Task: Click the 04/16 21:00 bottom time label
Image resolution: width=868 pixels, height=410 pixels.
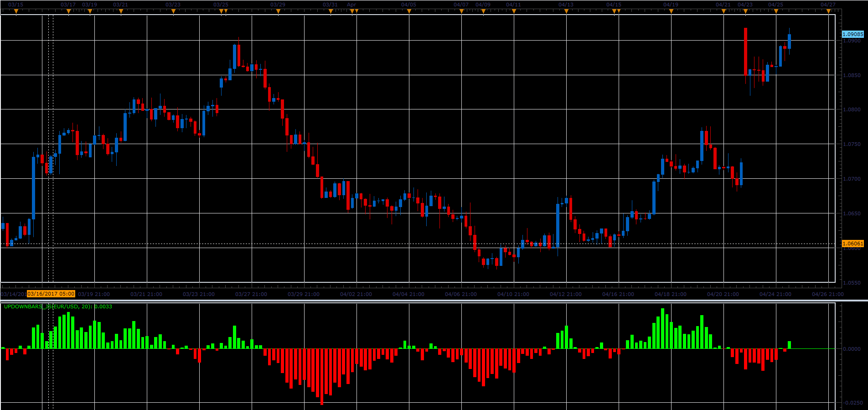Action: point(618,294)
